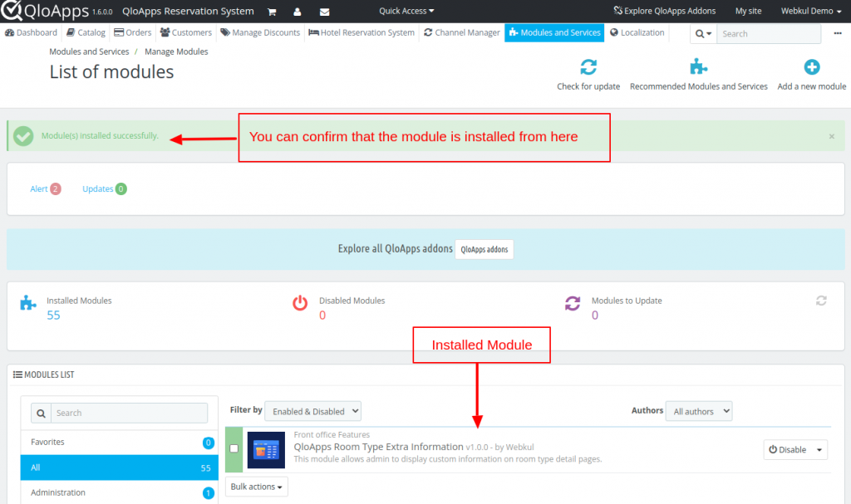Expand the Bulk actions dropdown
This screenshot has width=851, height=504.
(257, 487)
